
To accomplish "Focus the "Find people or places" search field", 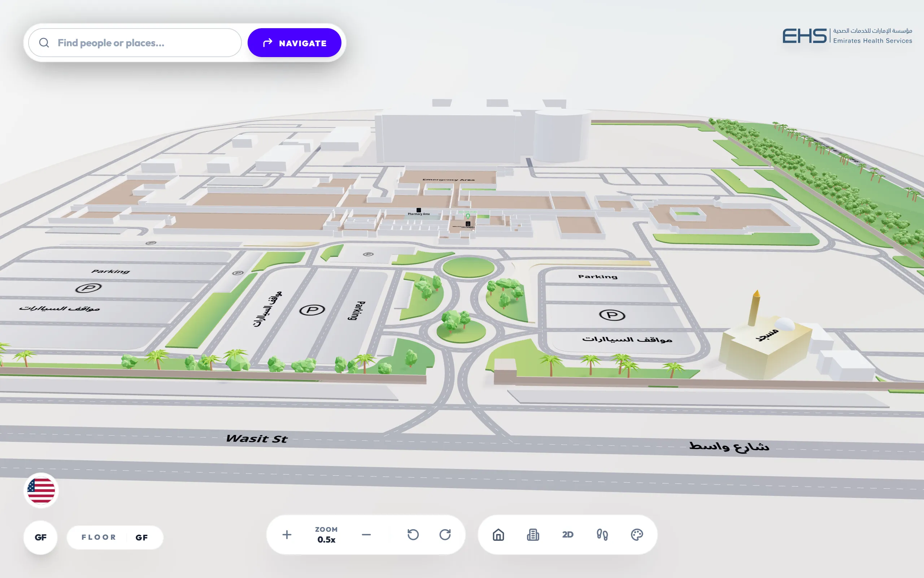I will (x=135, y=43).
